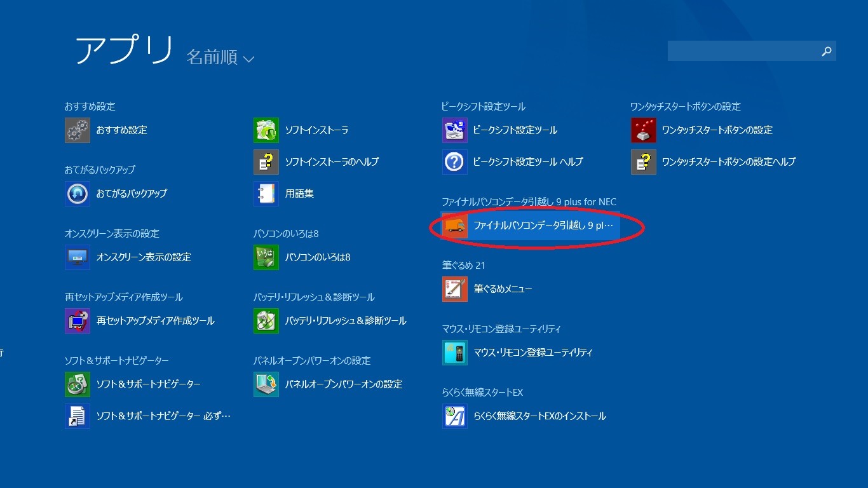Select the おてがるバックアップ group heading
Screen dimensions: 868x488
pyautogui.click(x=100, y=170)
